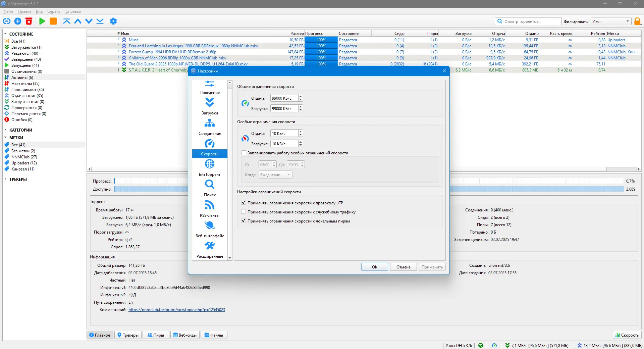Open the filter-by Имя dropdown
This screenshot has width=644, height=349.
[610, 21]
